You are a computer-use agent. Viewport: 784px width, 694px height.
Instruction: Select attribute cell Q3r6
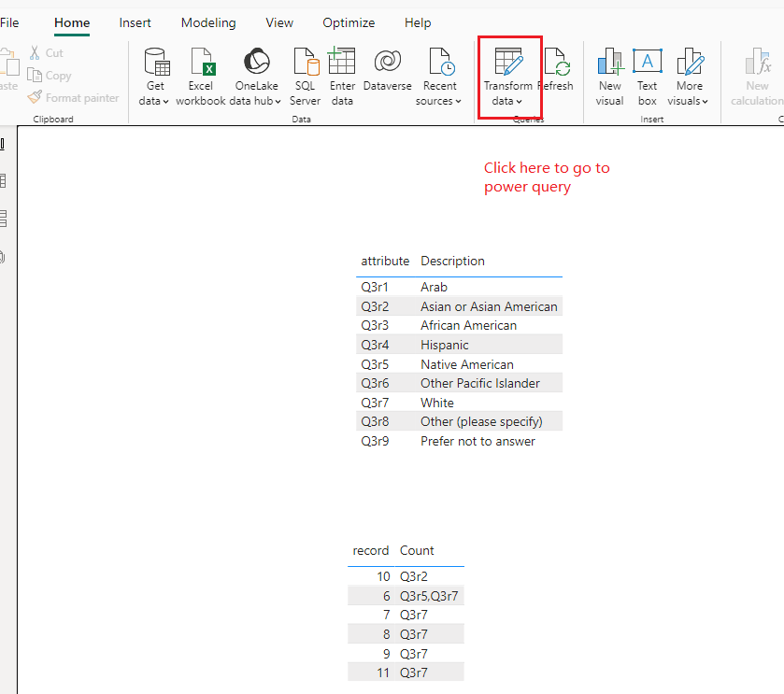pos(375,383)
